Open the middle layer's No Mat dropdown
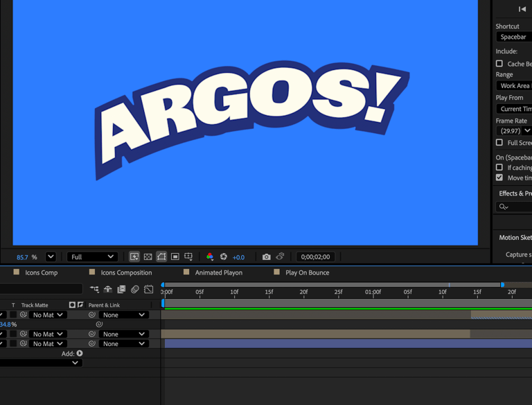The width and height of the screenshot is (532, 405). [48, 334]
